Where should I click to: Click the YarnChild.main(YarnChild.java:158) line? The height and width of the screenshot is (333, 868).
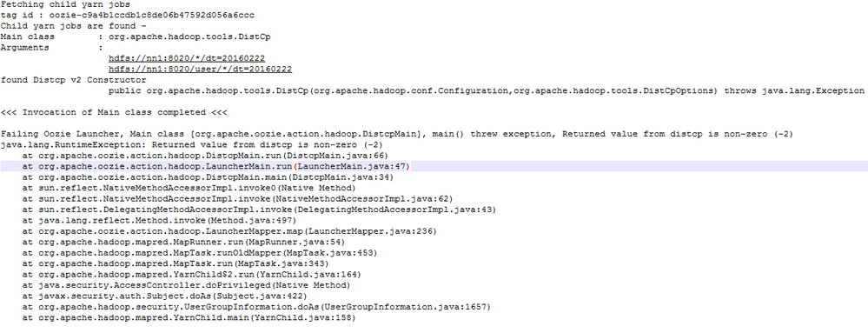point(189,317)
